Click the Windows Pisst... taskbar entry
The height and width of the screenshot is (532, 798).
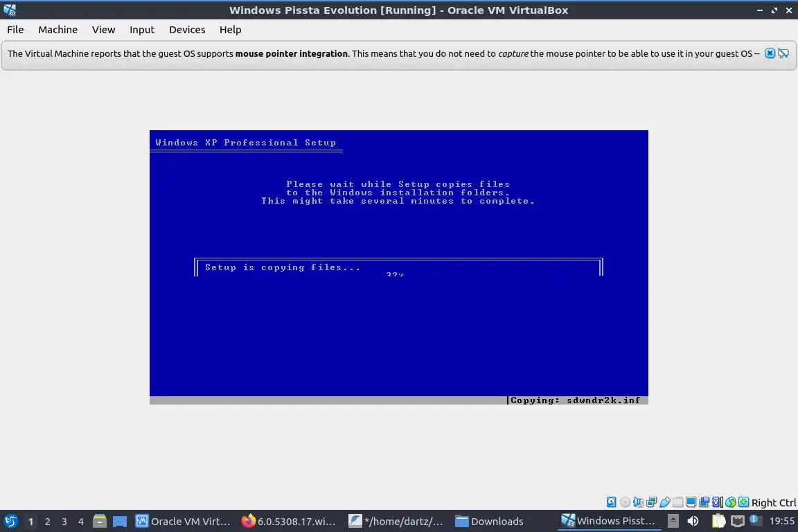click(608, 521)
